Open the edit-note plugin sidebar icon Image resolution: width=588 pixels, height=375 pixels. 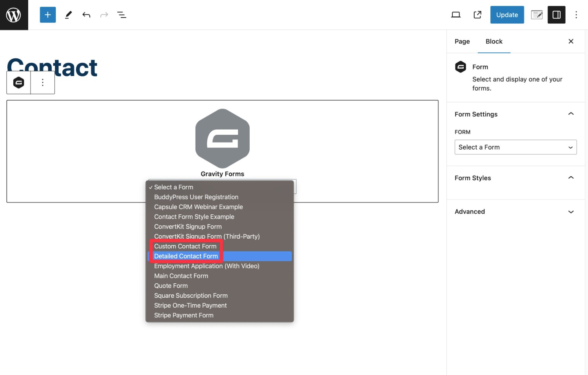point(537,15)
